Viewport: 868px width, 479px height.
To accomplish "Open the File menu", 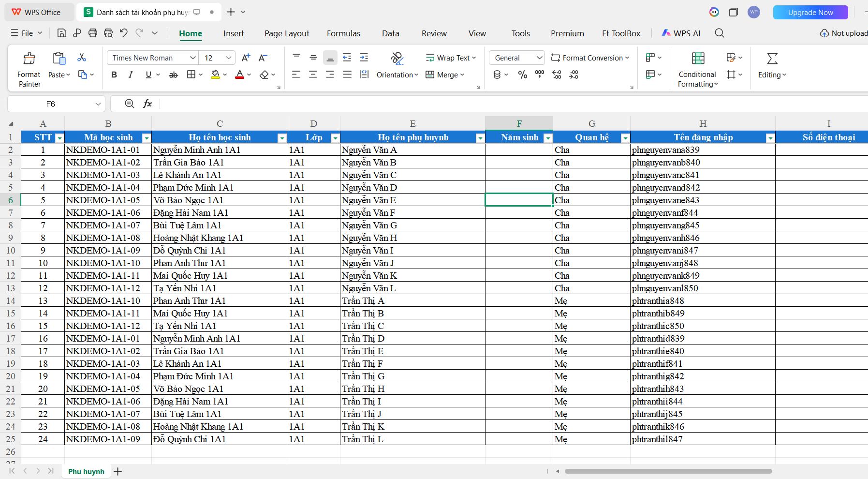I will click(27, 33).
